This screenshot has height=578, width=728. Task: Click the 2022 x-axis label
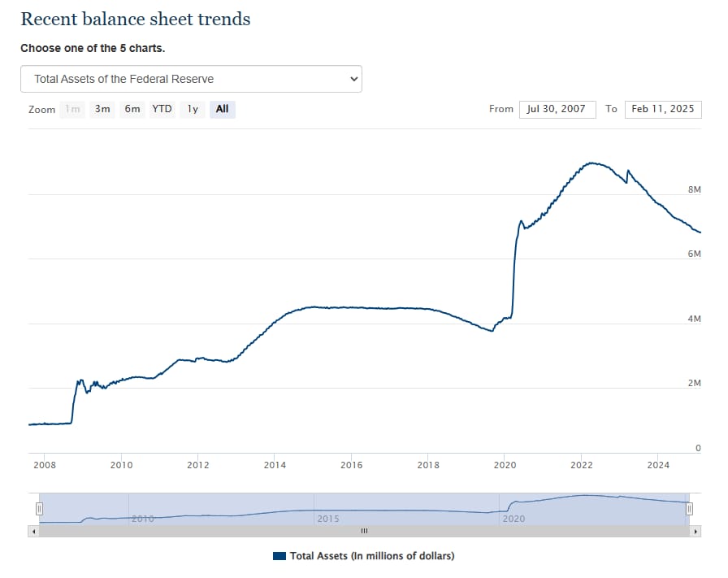click(582, 465)
